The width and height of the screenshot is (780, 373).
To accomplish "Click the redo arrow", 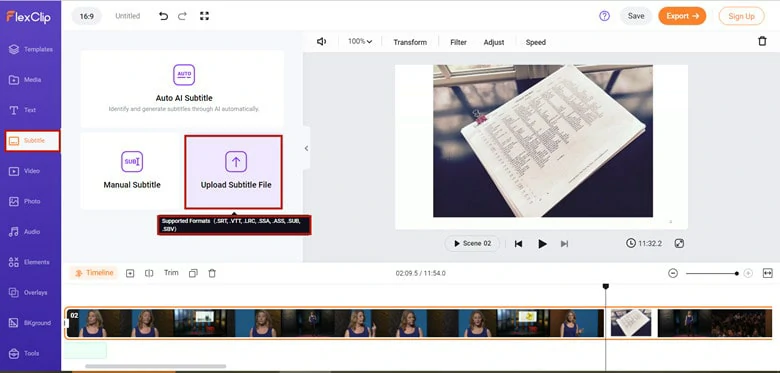I will (x=182, y=16).
